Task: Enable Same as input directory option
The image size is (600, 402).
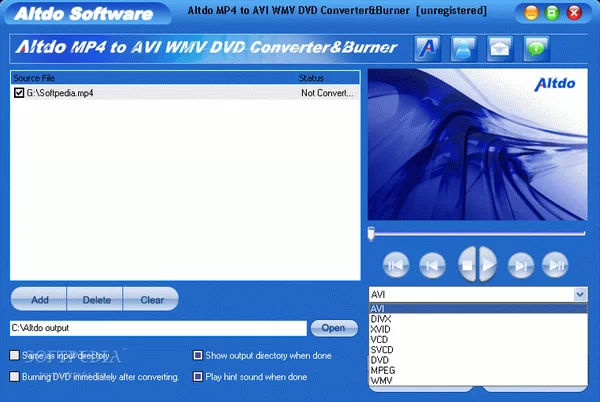Action: coord(14,355)
